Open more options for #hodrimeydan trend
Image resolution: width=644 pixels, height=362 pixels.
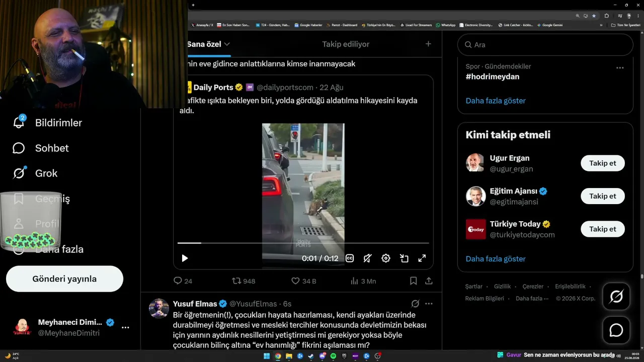(620, 67)
